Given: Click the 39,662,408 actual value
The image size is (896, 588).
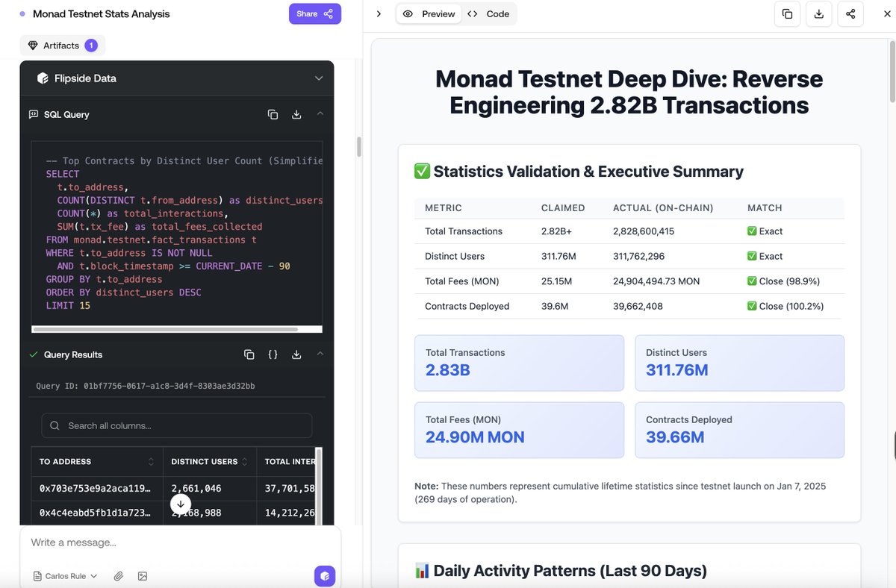Looking at the screenshot, I should (x=638, y=306).
